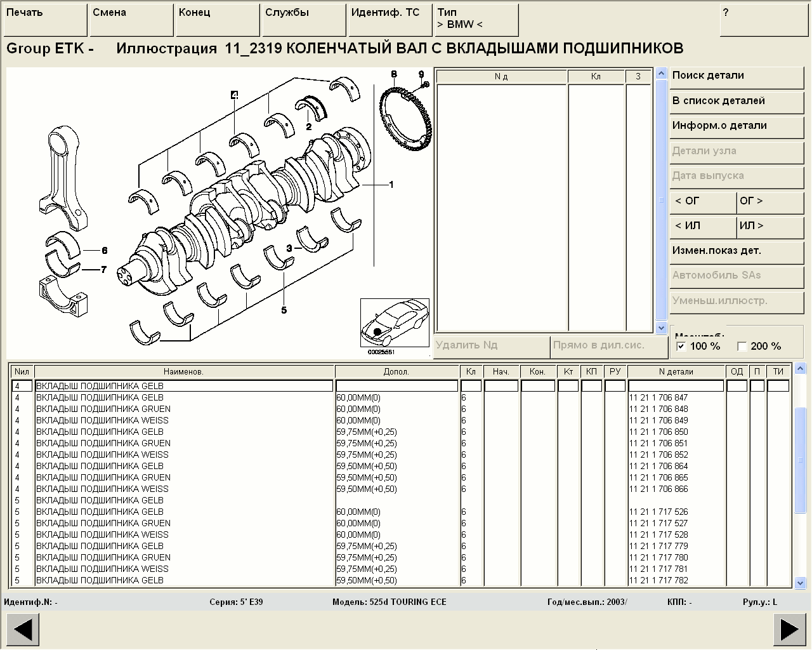Select part number 11 21 1 706 848
812x650 pixels.
(658, 409)
